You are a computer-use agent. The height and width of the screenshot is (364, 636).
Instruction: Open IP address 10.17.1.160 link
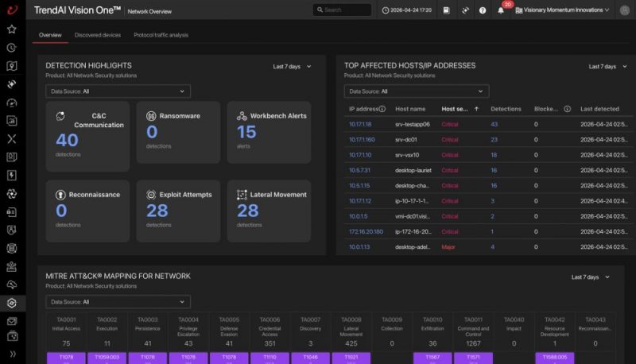click(362, 140)
